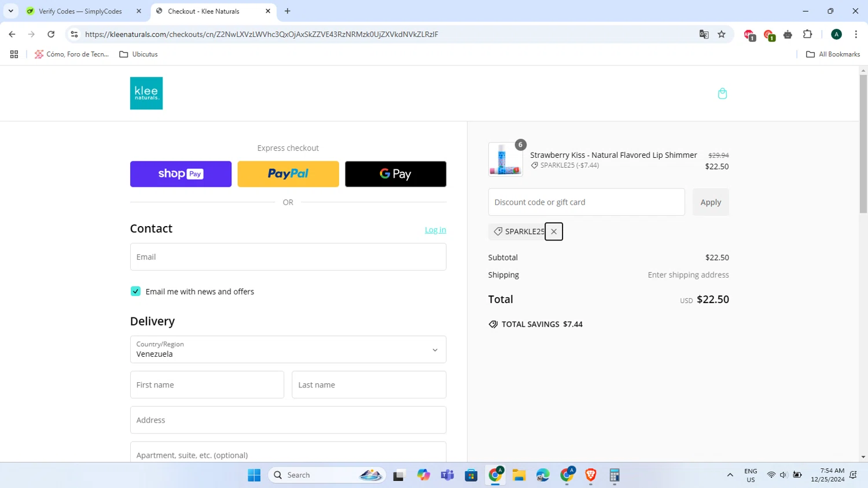Uncheck Email me with news and offers
The image size is (868, 488).
[x=135, y=291]
